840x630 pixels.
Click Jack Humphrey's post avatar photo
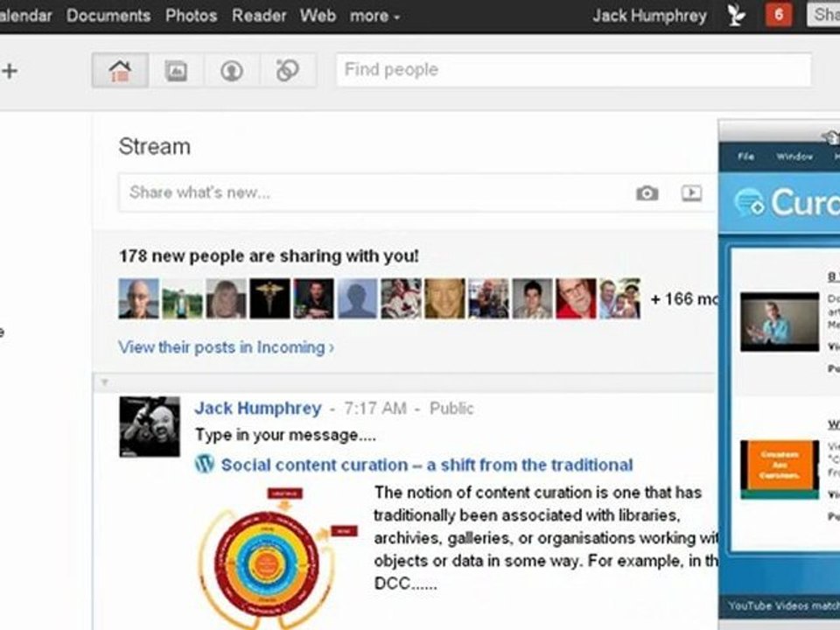150,427
